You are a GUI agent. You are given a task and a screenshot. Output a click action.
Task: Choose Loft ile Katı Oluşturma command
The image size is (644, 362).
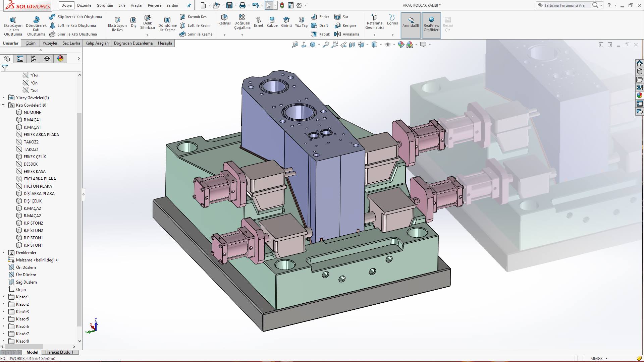pyautogui.click(x=73, y=25)
